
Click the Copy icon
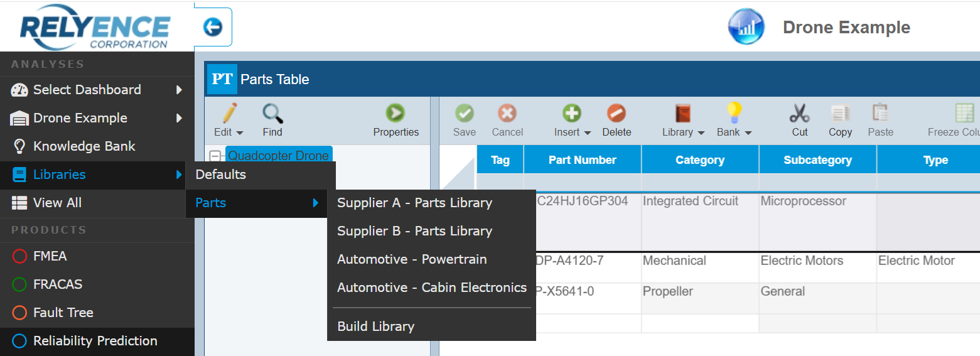click(x=840, y=114)
